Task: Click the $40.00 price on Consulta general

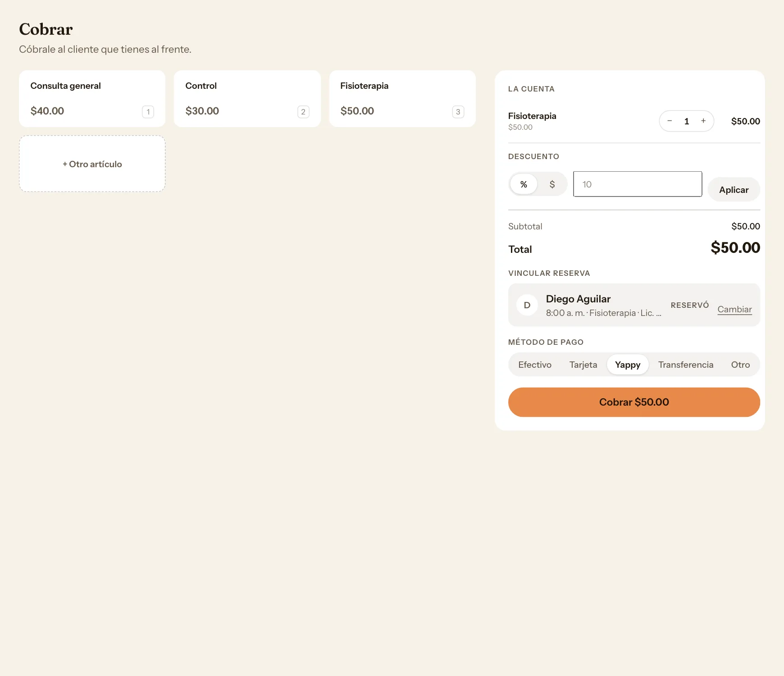Action: click(47, 111)
